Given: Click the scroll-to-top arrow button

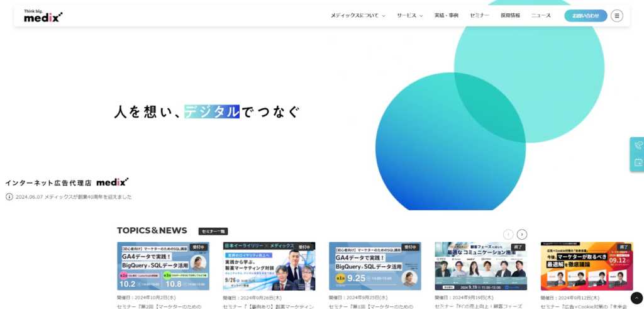Looking at the screenshot, I should click(x=636, y=298).
